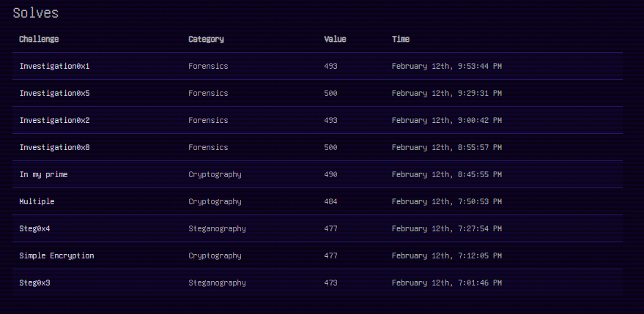
Task: Click the Investigation0x2 challenge name
Action: [x=54, y=121]
